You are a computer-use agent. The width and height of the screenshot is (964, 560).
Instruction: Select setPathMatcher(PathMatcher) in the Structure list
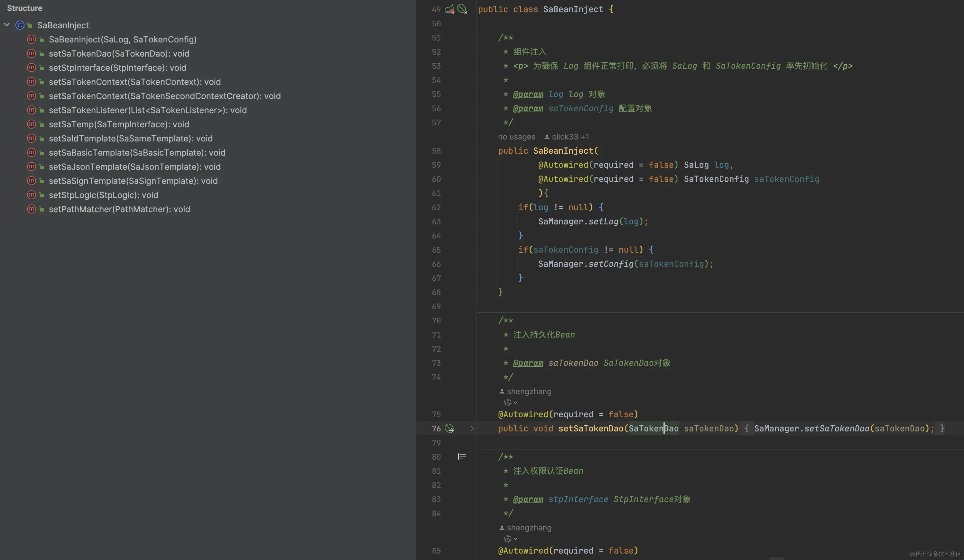tap(119, 209)
